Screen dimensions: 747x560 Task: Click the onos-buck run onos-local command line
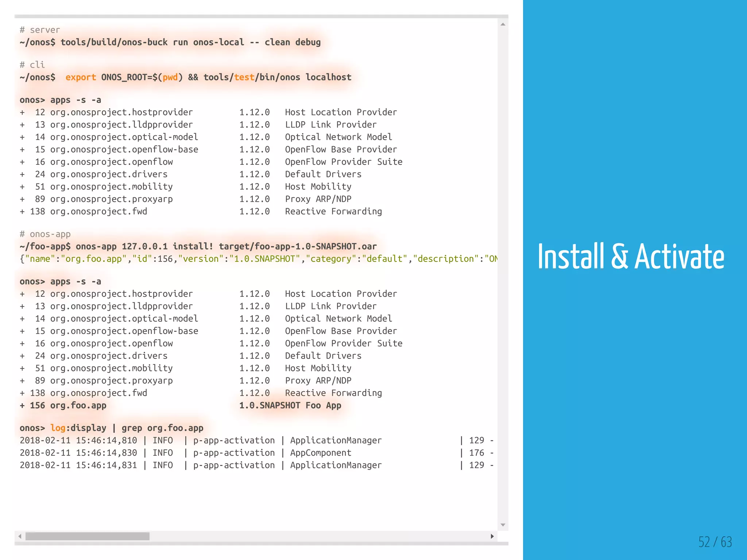(170, 42)
